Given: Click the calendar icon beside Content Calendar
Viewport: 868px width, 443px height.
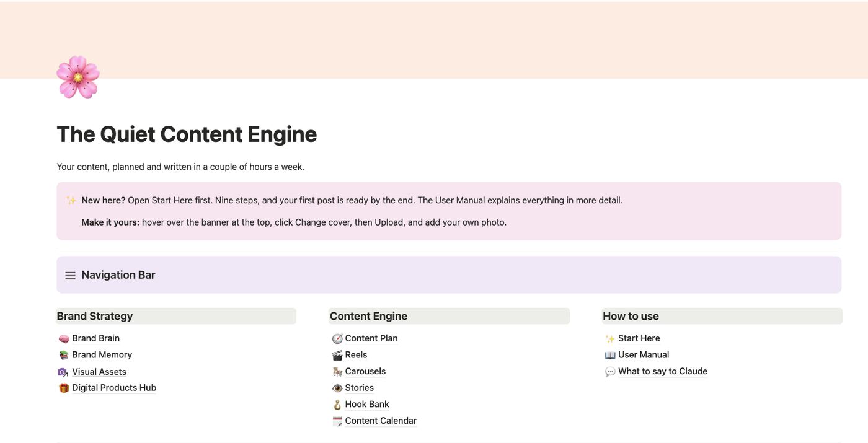Looking at the screenshot, I should pyautogui.click(x=337, y=421).
